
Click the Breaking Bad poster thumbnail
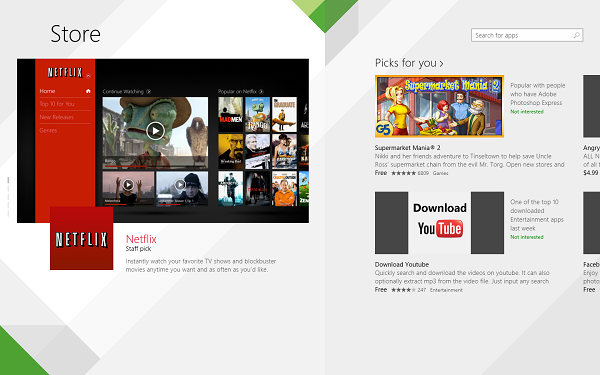pos(230,152)
